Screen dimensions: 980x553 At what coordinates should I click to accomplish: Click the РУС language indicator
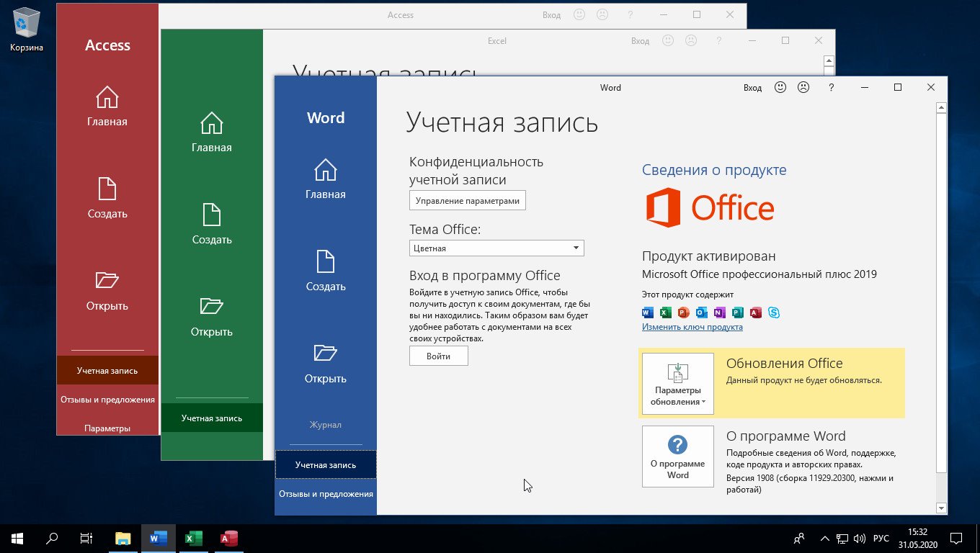pyautogui.click(x=881, y=538)
